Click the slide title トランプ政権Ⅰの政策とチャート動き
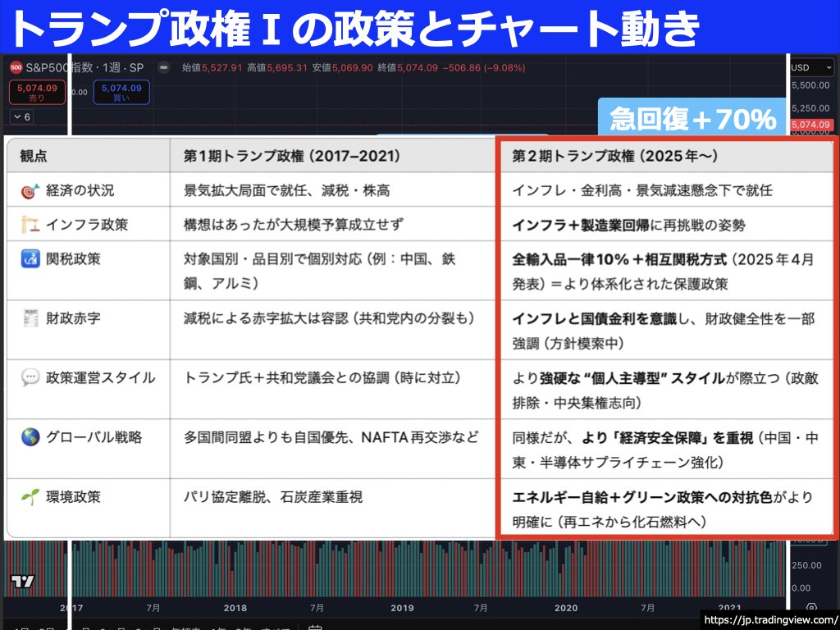The width and height of the screenshot is (840, 630). point(354,27)
